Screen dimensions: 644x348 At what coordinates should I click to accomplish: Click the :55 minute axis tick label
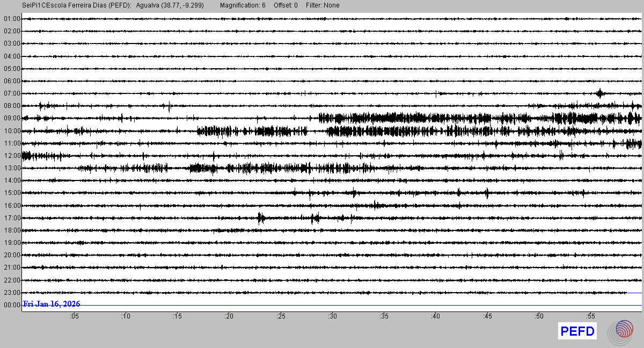click(590, 316)
